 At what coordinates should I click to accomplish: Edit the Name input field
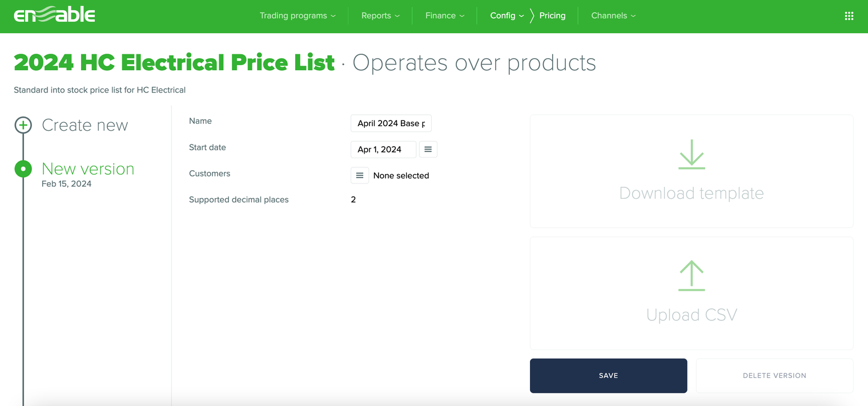[391, 123]
